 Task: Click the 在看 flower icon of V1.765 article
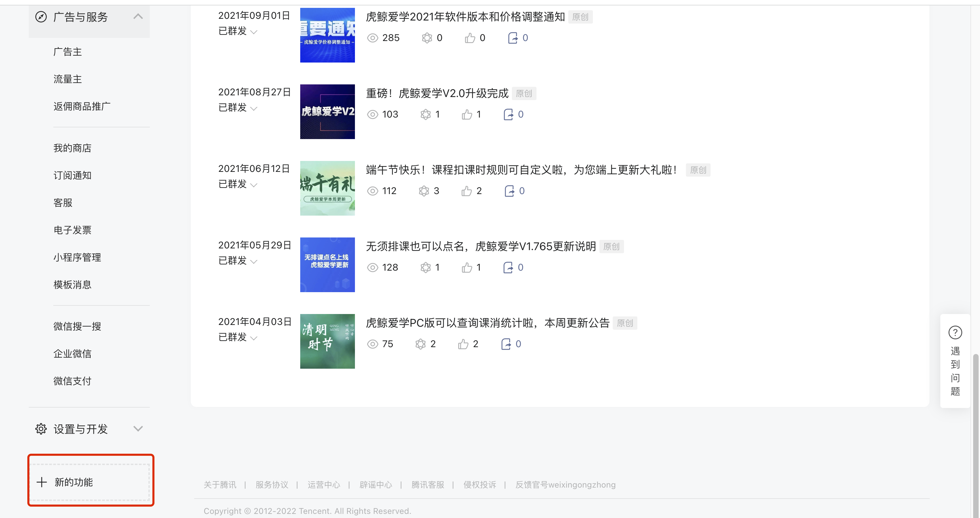426,268
